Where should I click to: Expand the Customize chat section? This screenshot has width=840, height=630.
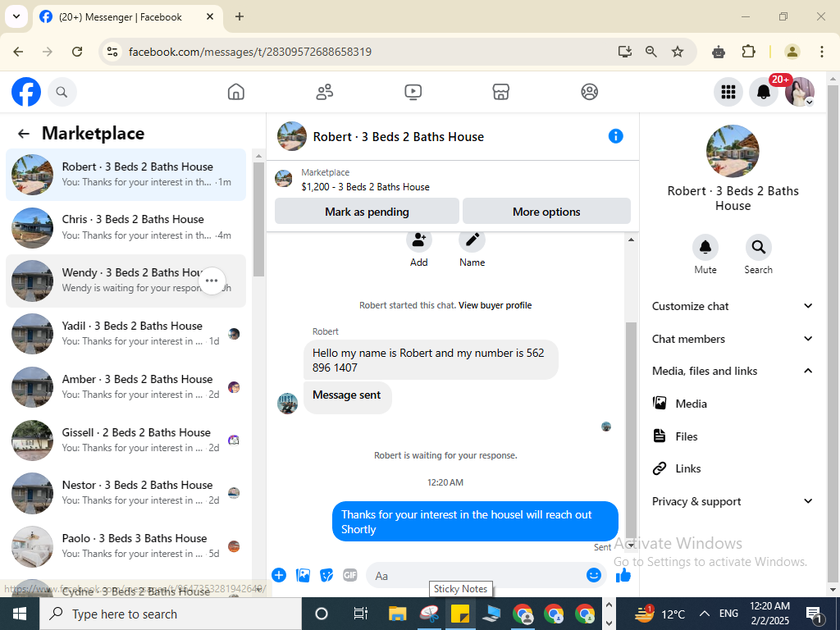click(733, 306)
